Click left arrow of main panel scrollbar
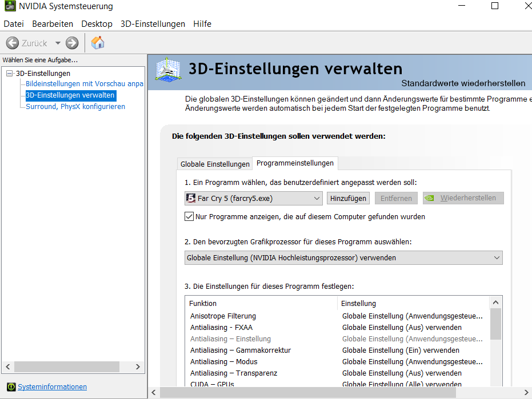532x399 pixels. [x=154, y=393]
